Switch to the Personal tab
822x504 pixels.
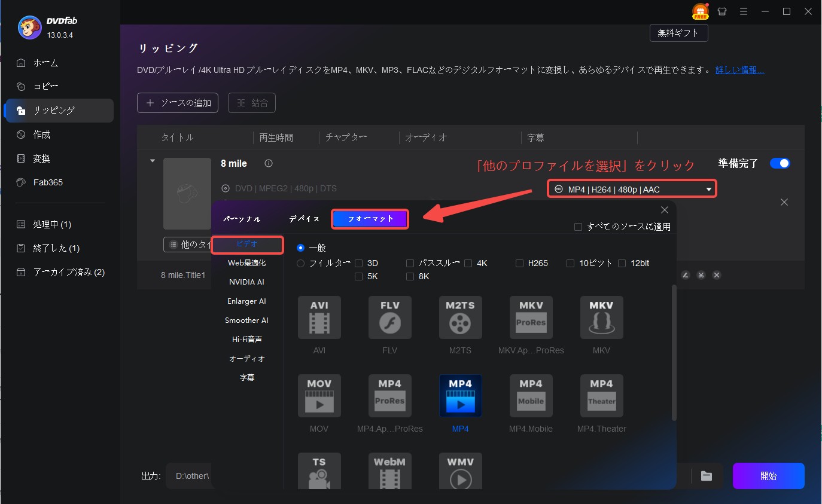click(242, 219)
